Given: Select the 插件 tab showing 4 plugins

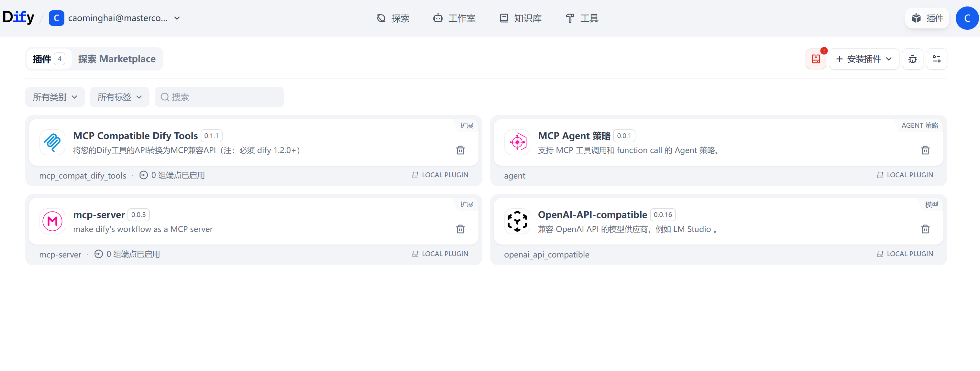Looking at the screenshot, I should pos(48,59).
